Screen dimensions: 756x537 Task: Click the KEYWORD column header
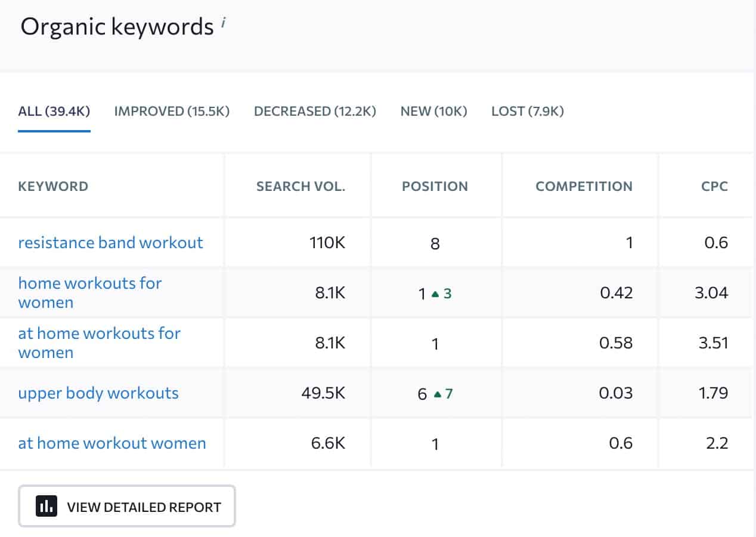[53, 186]
